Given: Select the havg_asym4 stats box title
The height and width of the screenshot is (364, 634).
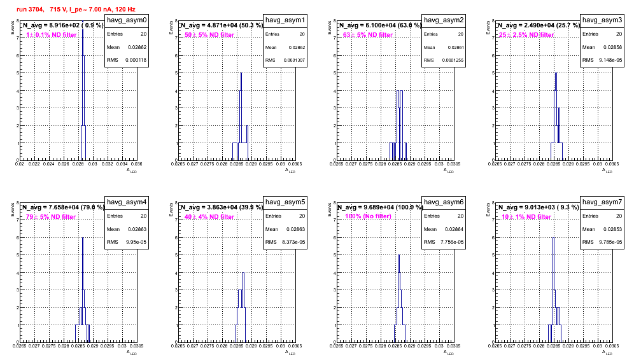Looking at the screenshot, I should pyautogui.click(x=127, y=202).
